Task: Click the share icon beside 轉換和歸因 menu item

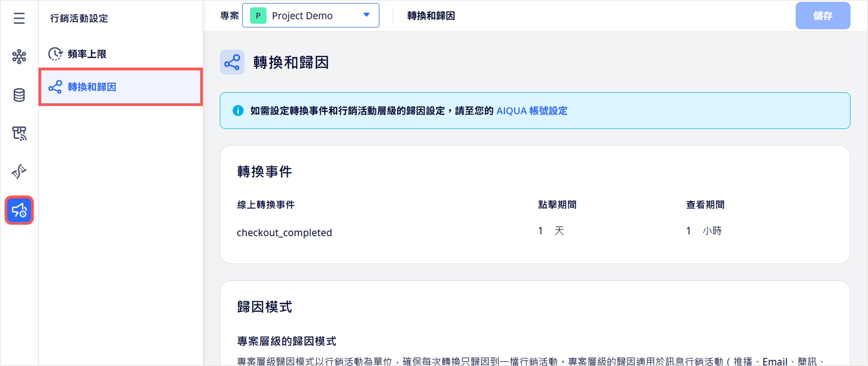Action: pos(55,87)
